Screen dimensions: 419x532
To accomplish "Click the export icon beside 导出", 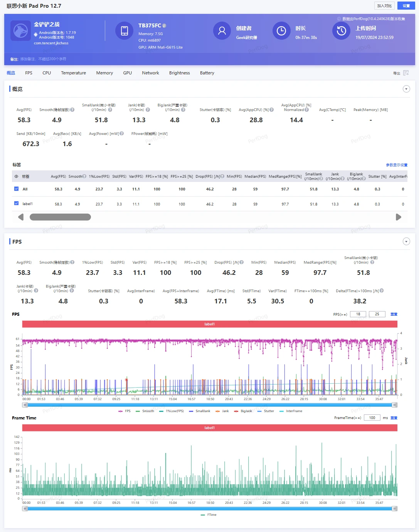I will point(406,73).
